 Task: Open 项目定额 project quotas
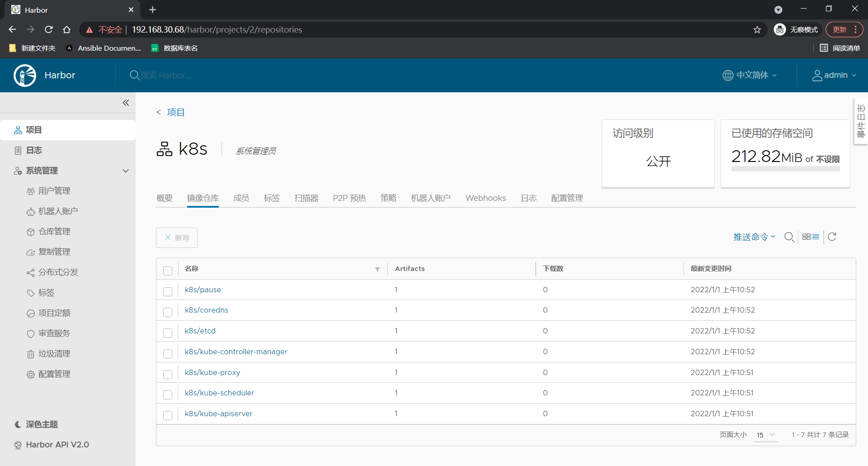(48, 313)
